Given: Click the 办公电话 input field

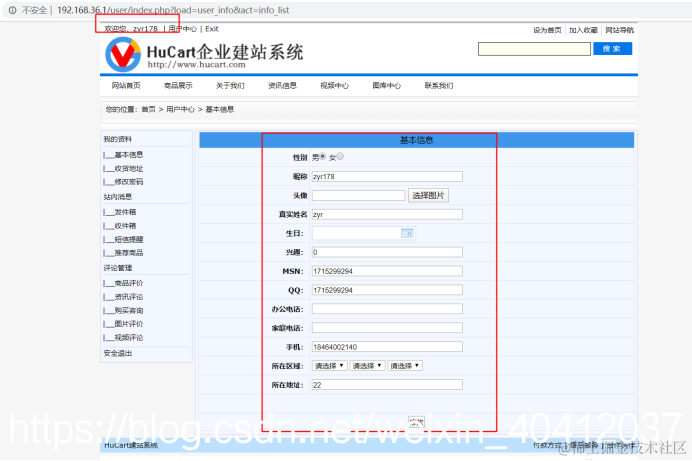Looking at the screenshot, I should coord(387,309).
